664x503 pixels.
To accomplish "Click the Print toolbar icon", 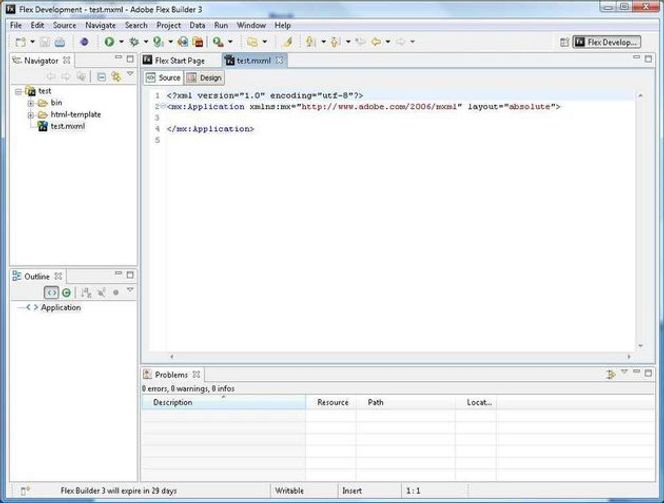I will (60, 42).
